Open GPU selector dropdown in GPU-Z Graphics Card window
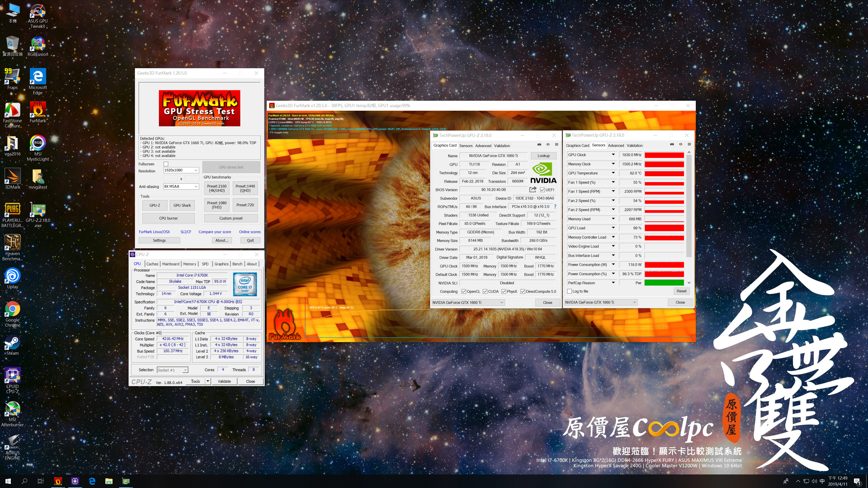This screenshot has width=868, height=488. click(x=468, y=303)
